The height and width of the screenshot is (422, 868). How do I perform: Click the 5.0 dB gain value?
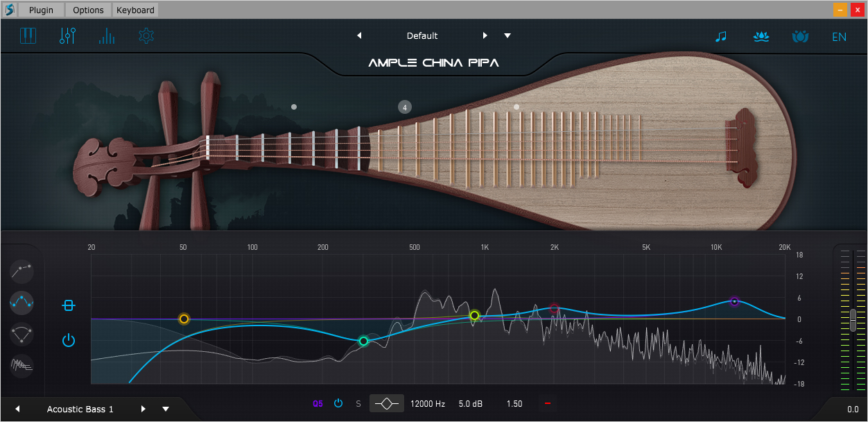471,403
